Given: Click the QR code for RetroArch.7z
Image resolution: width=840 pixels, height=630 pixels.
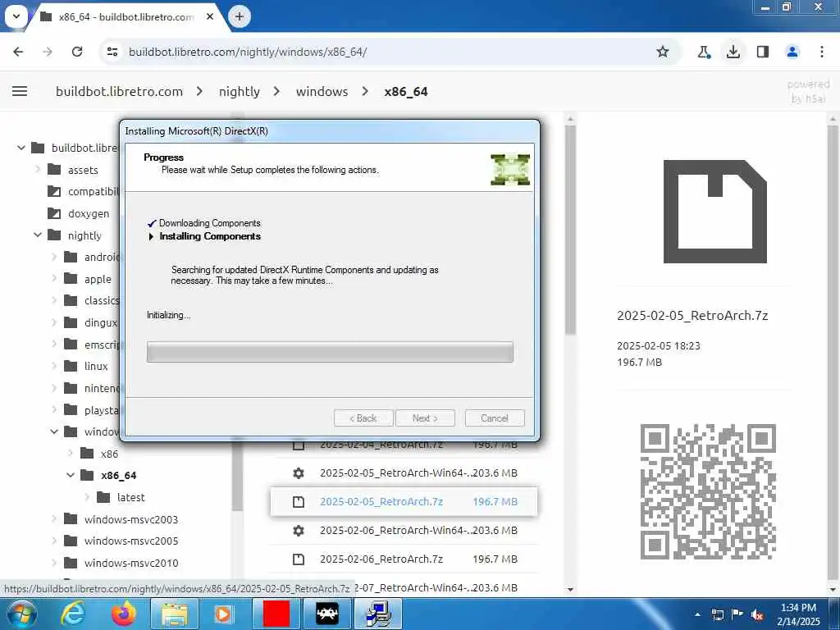Looking at the screenshot, I should pyautogui.click(x=708, y=491).
